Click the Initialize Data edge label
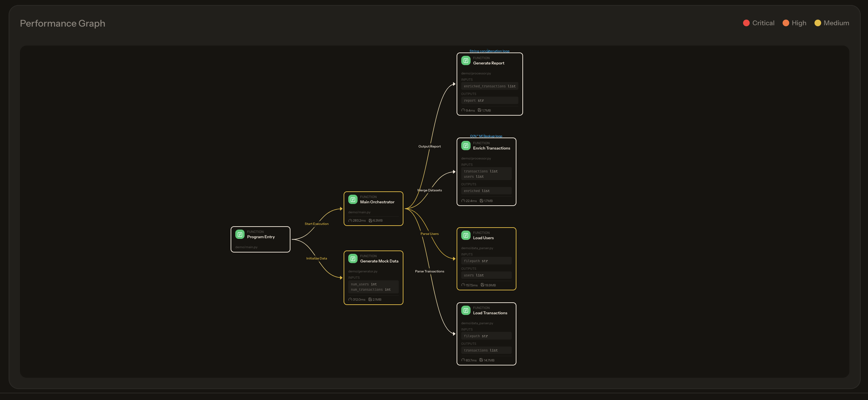Viewport: 868px width, 400px height. click(316, 258)
